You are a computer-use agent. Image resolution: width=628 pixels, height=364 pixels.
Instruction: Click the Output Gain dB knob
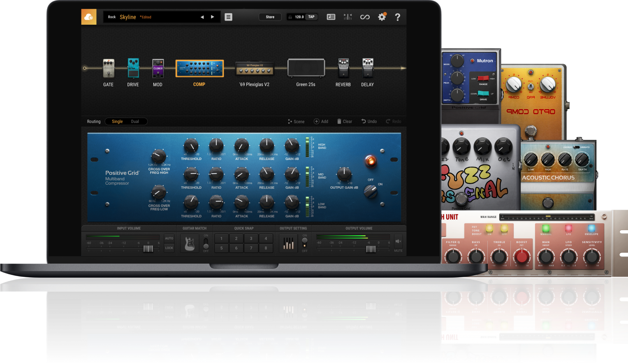pyautogui.click(x=344, y=174)
